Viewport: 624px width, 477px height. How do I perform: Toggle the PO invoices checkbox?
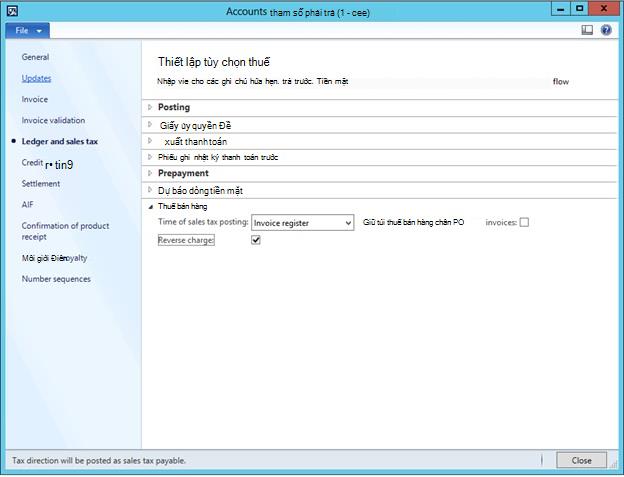click(x=525, y=222)
